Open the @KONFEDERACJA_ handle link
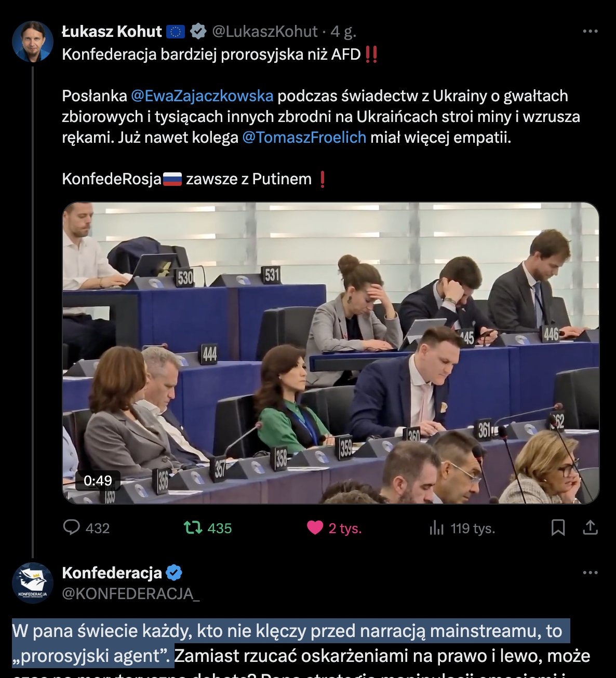The height and width of the screenshot is (678, 616). pos(131,593)
